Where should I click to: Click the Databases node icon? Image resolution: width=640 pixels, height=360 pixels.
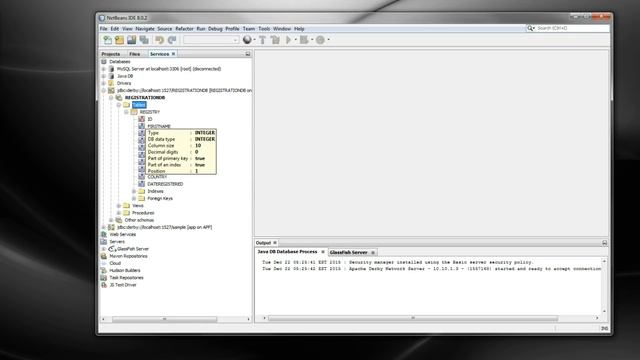[104, 62]
